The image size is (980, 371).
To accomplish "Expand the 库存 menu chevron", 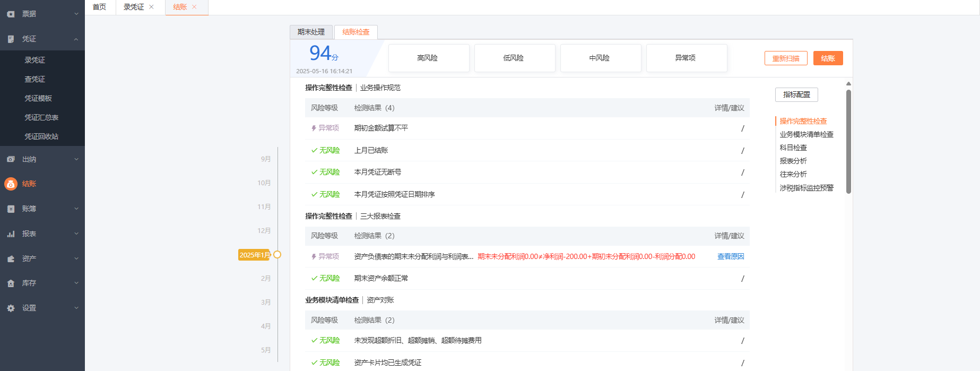I will tap(76, 283).
